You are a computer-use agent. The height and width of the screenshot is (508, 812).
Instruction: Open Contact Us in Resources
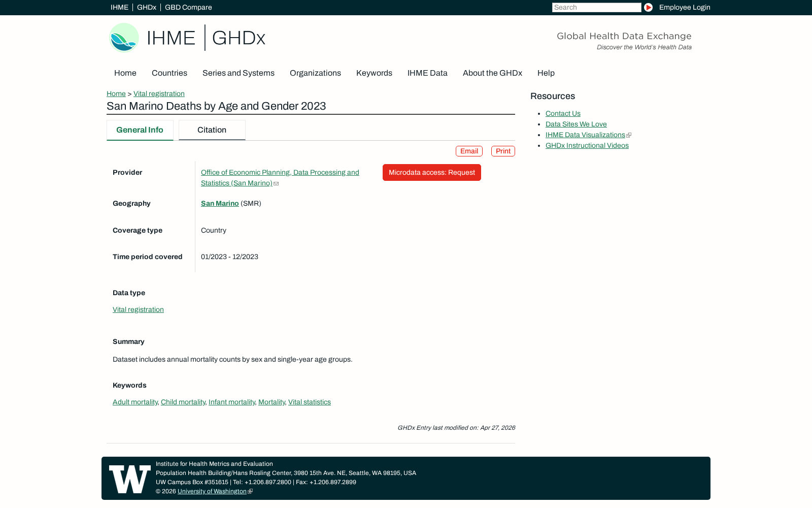[x=563, y=113]
